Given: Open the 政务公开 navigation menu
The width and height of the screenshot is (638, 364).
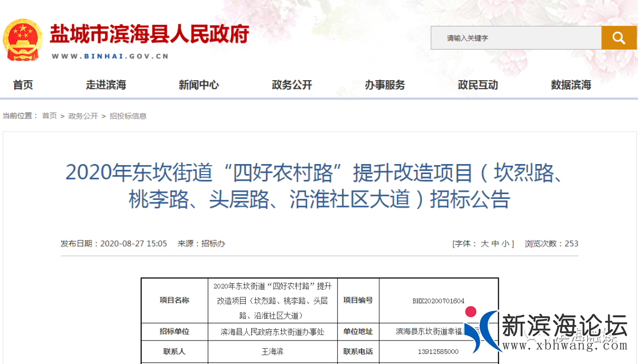Looking at the screenshot, I should point(292,85).
